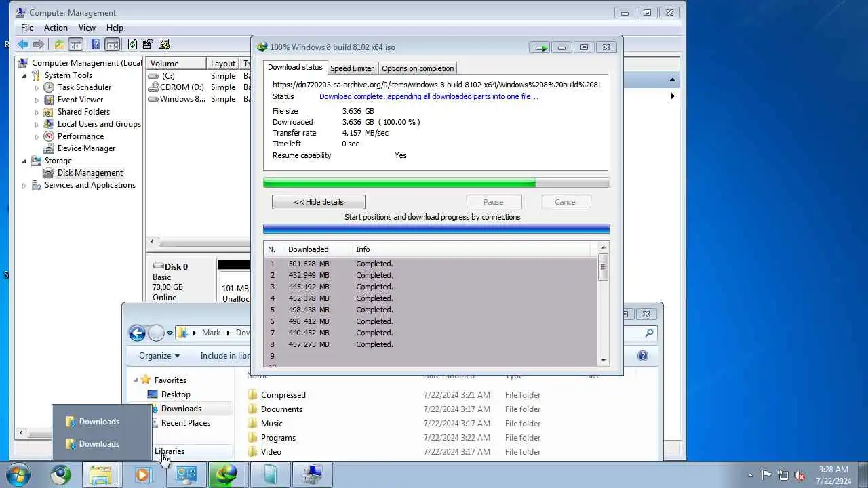Image resolution: width=868 pixels, height=488 pixels.
Task: Expand the Event Viewer node
Action: click(37, 100)
